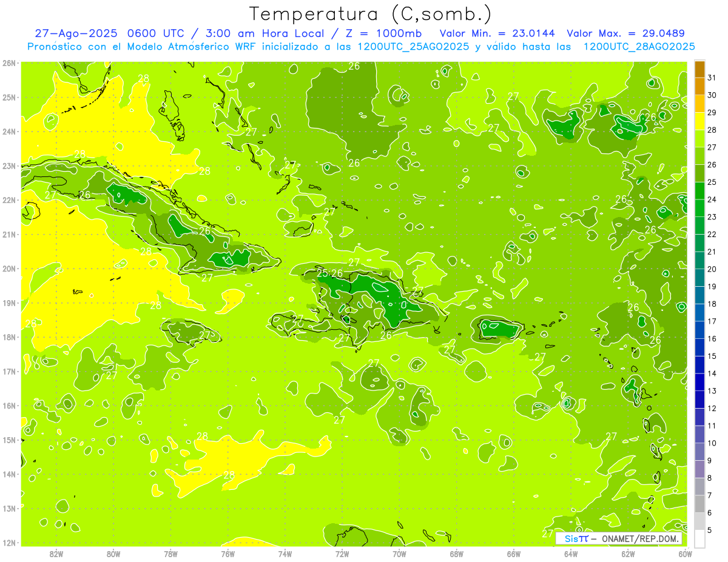728x562 pixels.
Task: Select the blue colorbar segment between 17 and 18
Action: point(699,313)
